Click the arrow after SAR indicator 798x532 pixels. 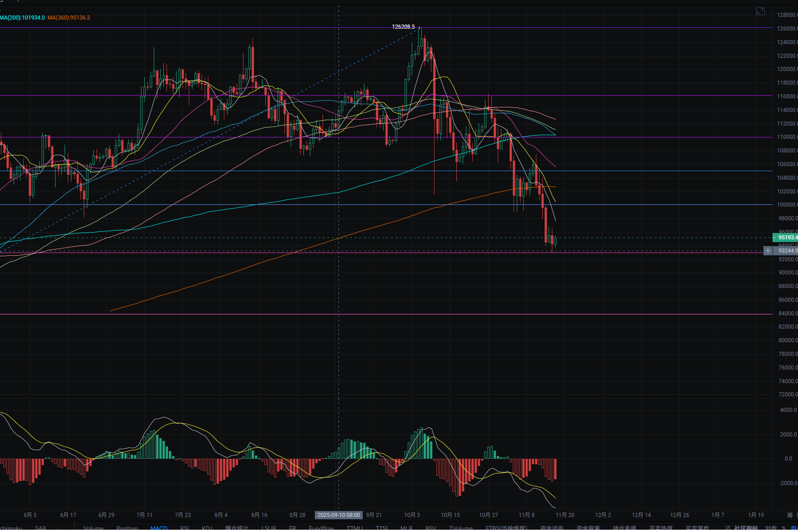56,528
